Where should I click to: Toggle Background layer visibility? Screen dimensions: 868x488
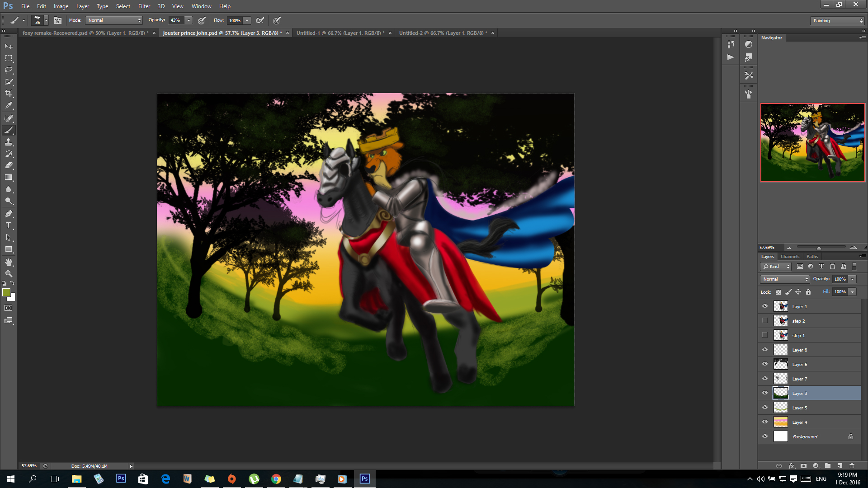765,436
